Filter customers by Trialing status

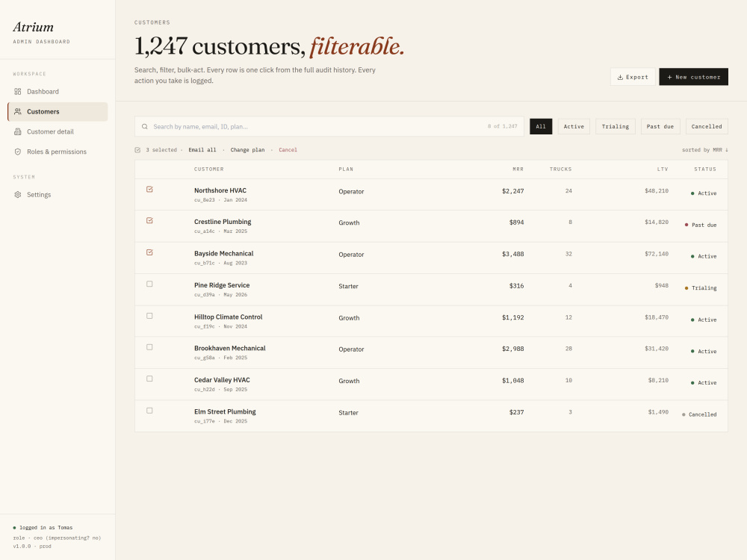coord(615,127)
